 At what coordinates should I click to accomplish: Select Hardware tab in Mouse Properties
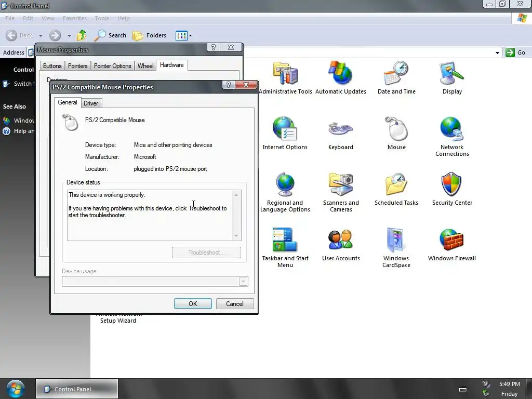click(x=171, y=65)
